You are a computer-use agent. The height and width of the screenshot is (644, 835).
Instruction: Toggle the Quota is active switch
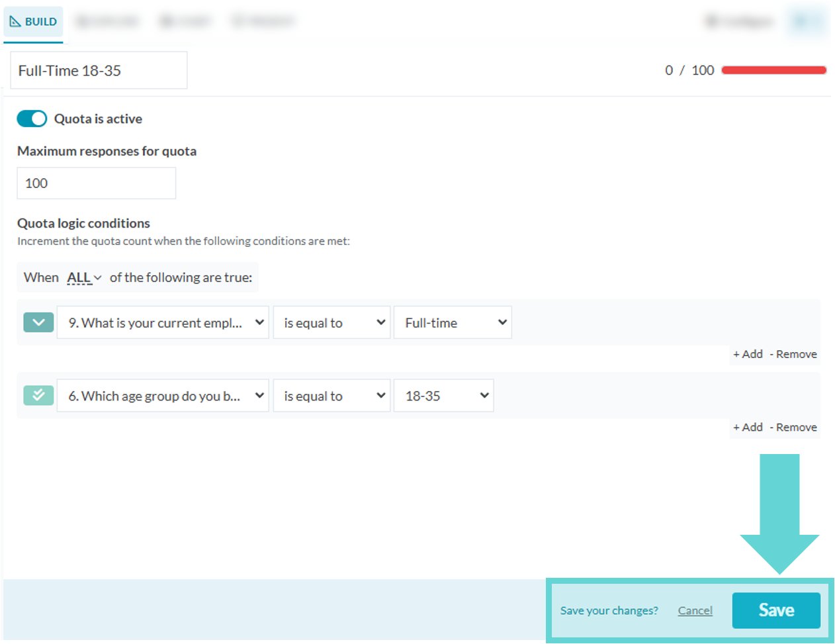pyautogui.click(x=32, y=118)
